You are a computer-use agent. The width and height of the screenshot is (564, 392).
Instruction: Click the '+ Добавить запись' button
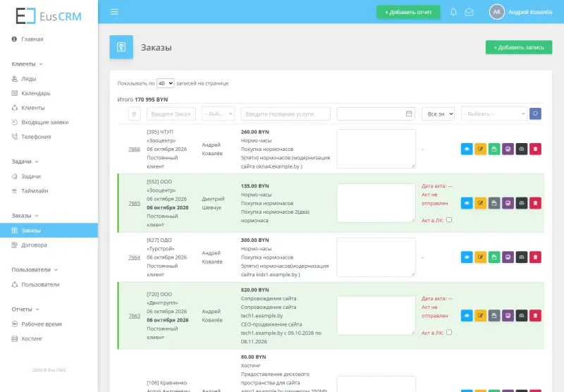(519, 47)
